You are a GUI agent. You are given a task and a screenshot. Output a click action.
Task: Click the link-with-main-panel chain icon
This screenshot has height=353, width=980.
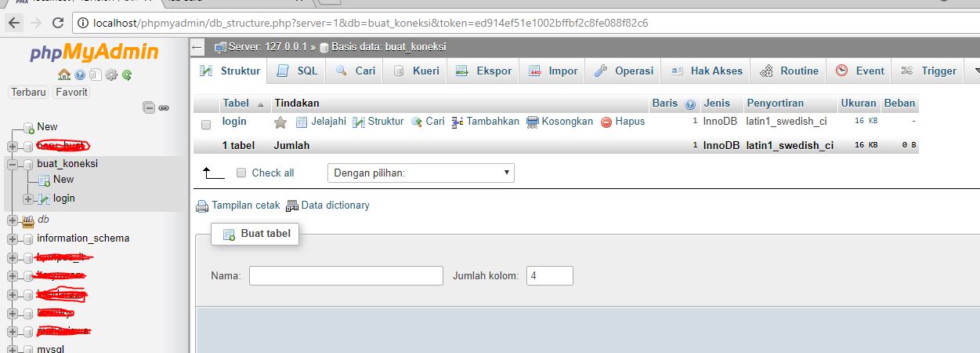(x=163, y=107)
